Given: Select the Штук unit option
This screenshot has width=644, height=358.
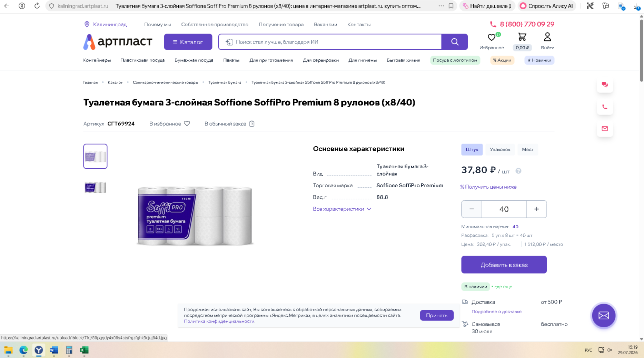Looking at the screenshot, I should pyautogui.click(x=472, y=150).
